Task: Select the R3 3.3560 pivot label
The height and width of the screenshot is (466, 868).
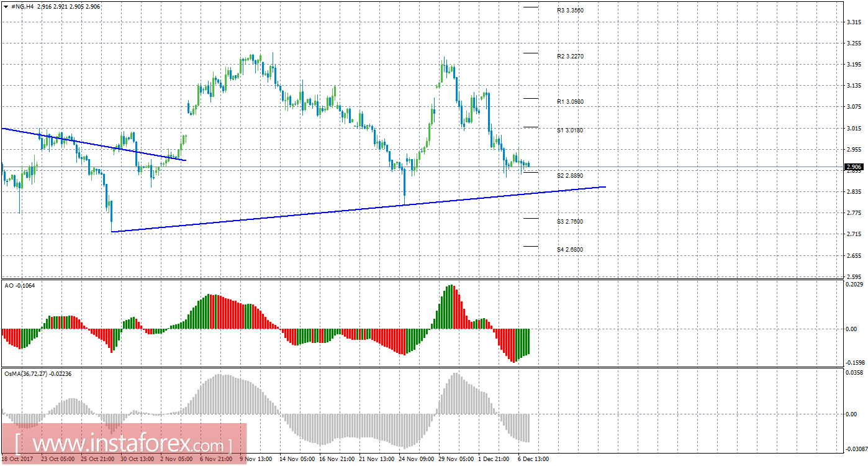Action: (x=571, y=11)
